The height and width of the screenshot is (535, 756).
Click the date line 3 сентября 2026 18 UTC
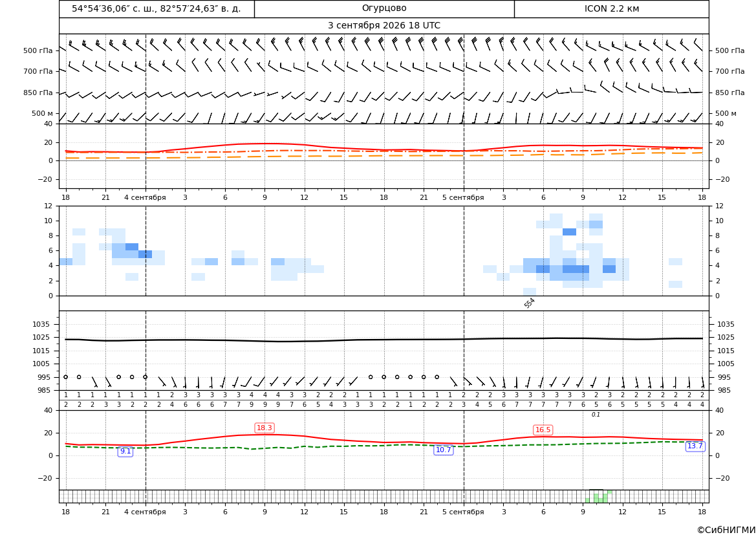point(384,26)
